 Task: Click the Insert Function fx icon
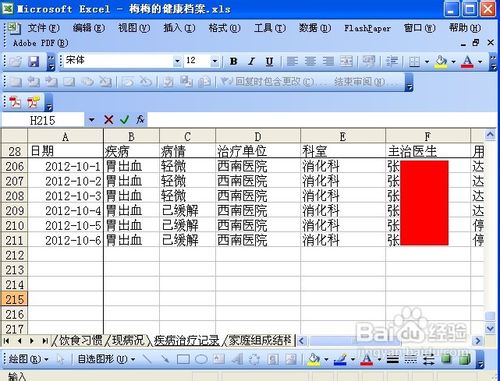(140, 119)
